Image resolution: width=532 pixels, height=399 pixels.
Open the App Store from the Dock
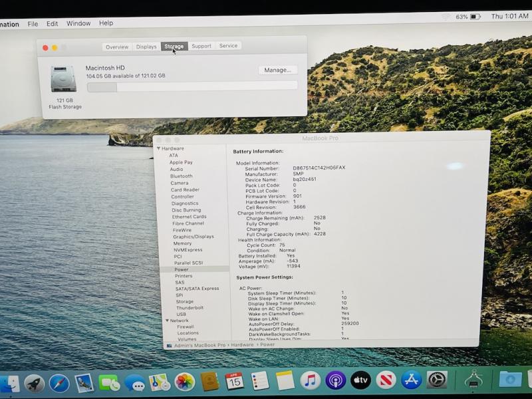pyautogui.click(x=411, y=380)
